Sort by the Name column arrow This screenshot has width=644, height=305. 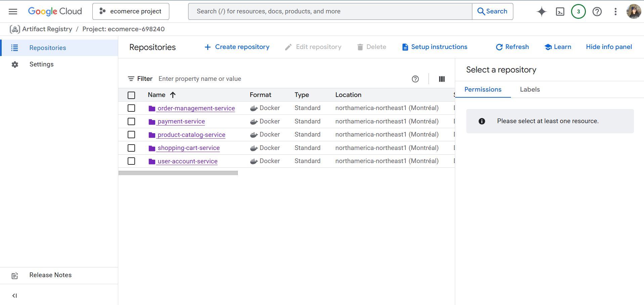click(x=173, y=95)
